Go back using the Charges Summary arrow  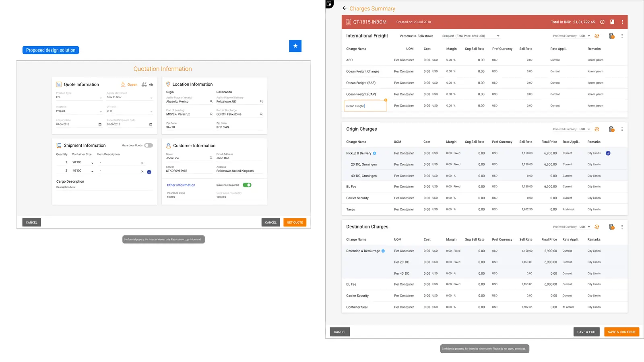pos(345,8)
